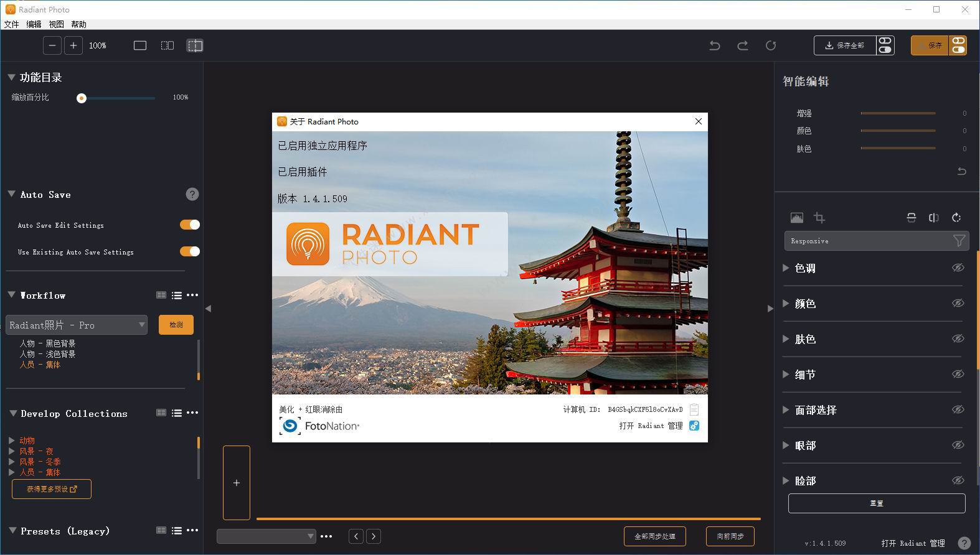980x555 pixels.
Task: Expand the 色调 panel
Action: click(786, 268)
